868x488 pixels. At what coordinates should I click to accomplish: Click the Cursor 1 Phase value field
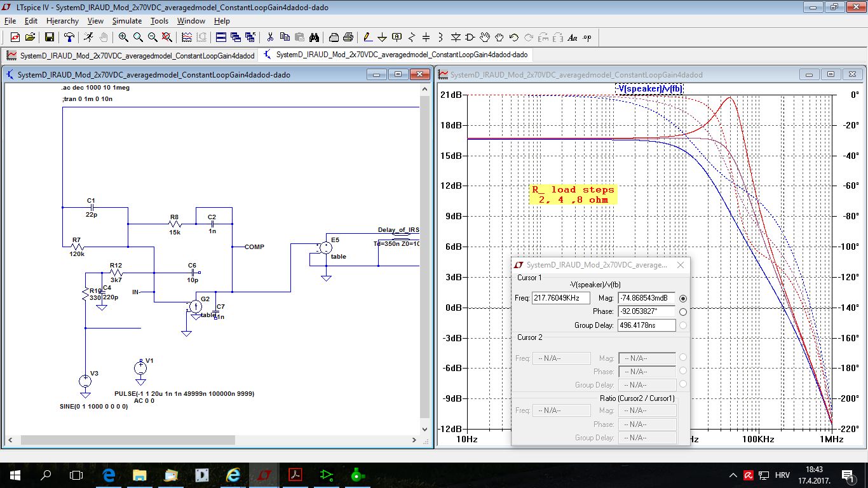646,312
